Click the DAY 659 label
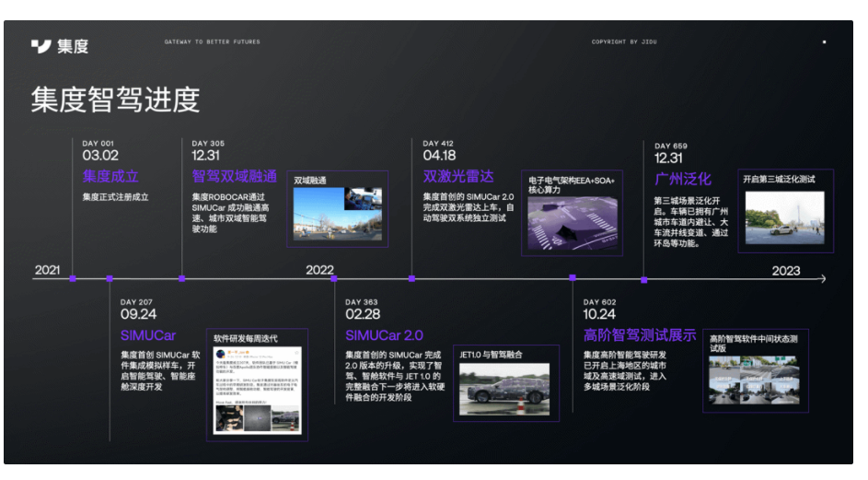 point(671,146)
